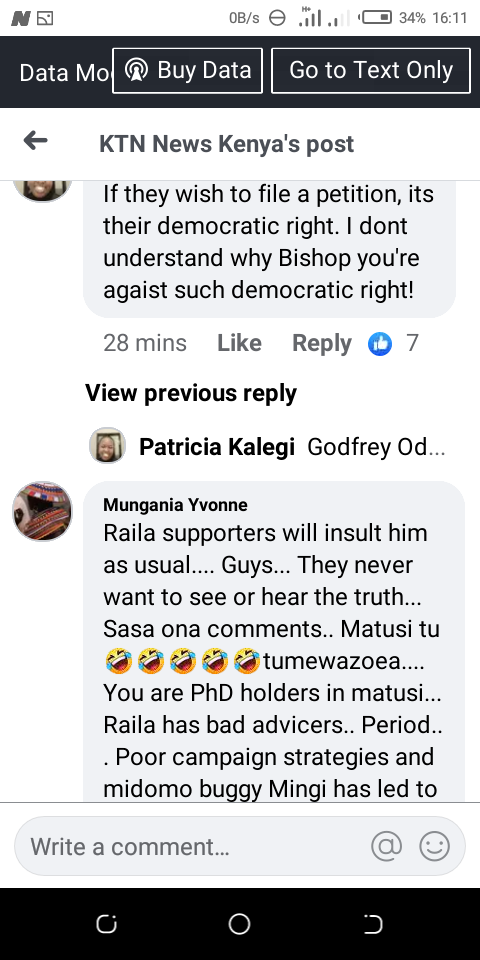This screenshot has height=960, width=480.
Task: Reply to the petition comment
Action: 322,343
